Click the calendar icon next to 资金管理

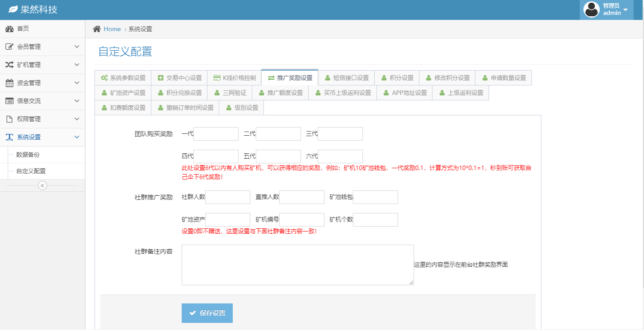tap(9, 83)
